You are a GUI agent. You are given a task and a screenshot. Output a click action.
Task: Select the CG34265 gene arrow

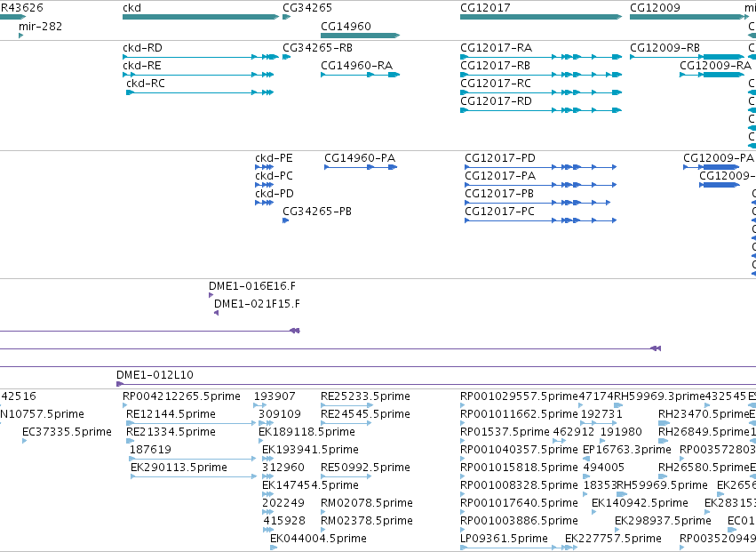click(286, 17)
